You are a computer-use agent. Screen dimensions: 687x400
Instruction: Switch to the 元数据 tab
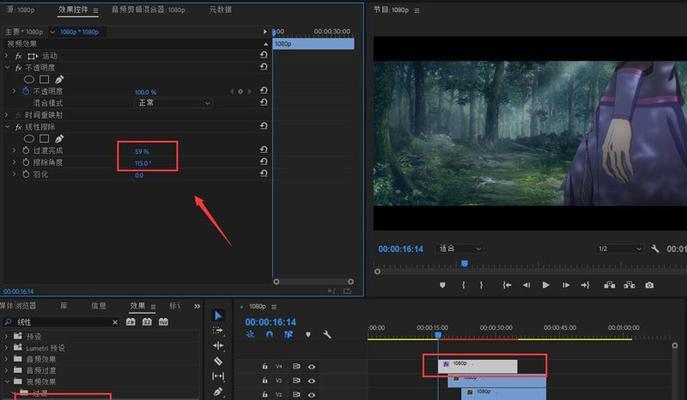(x=220, y=9)
